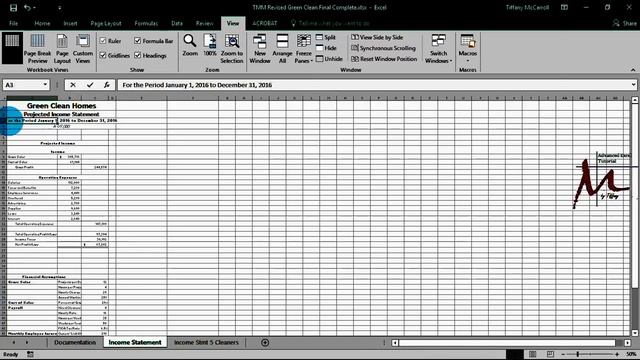
Task: Open the Review tab
Action: (x=204, y=23)
